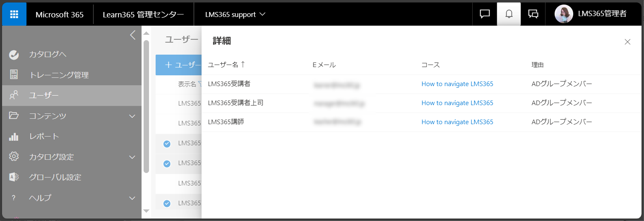This screenshot has height=221, width=644.
Task: Select the LMS365講師 user name cell
Action: click(x=226, y=122)
